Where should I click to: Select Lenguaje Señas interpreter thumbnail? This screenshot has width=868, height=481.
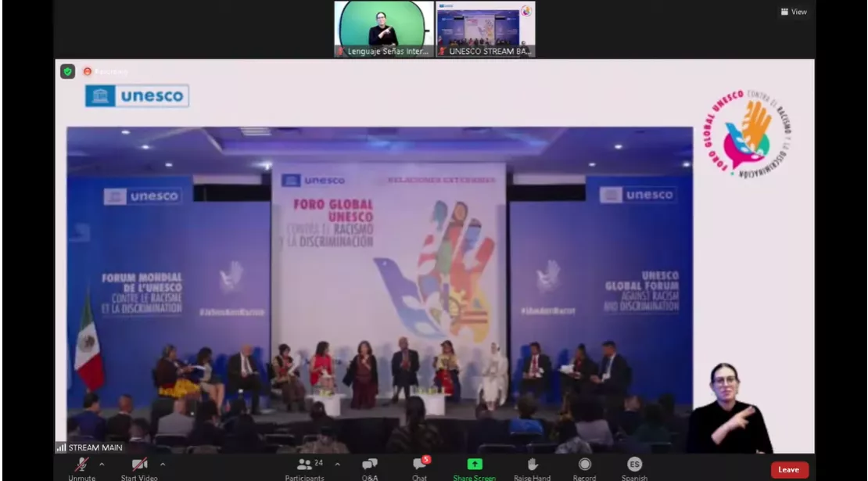tap(384, 29)
